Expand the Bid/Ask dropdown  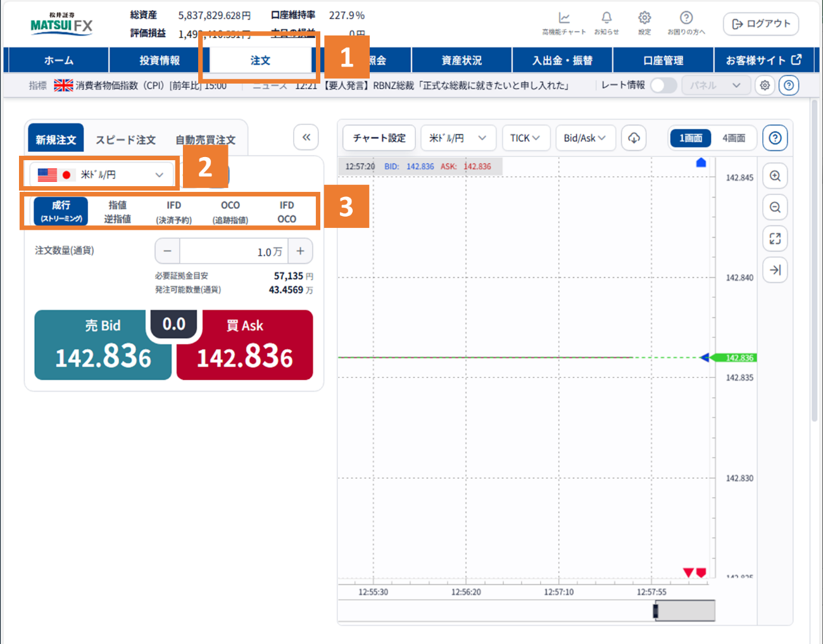pyautogui.click(x=585, y=138)
